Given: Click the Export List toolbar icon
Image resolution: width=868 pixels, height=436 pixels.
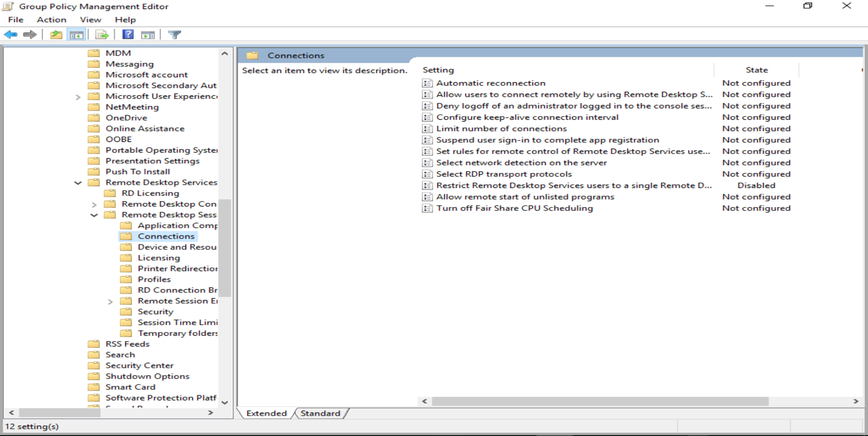Looking at the screenshot, I should 102,34.
